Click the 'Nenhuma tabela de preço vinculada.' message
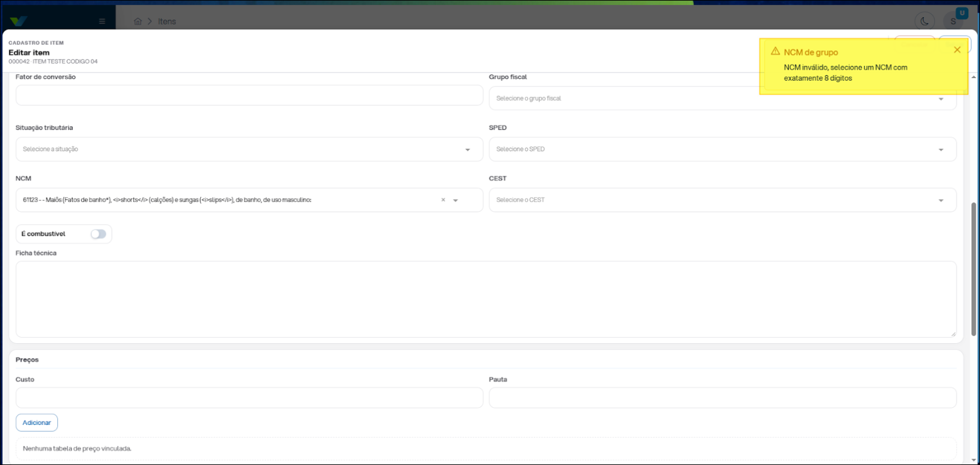This screenshot has height=465, width=980. click(x=77, y=449)
